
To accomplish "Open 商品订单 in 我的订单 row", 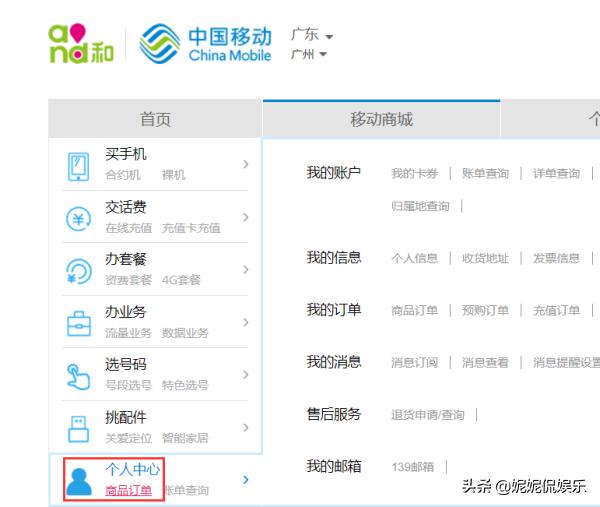I will coord(414,310).
